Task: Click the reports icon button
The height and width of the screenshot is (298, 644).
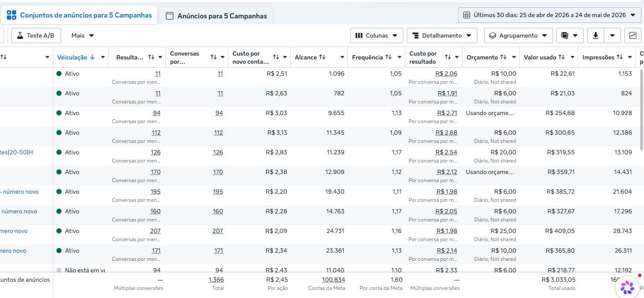Action: 570,35
